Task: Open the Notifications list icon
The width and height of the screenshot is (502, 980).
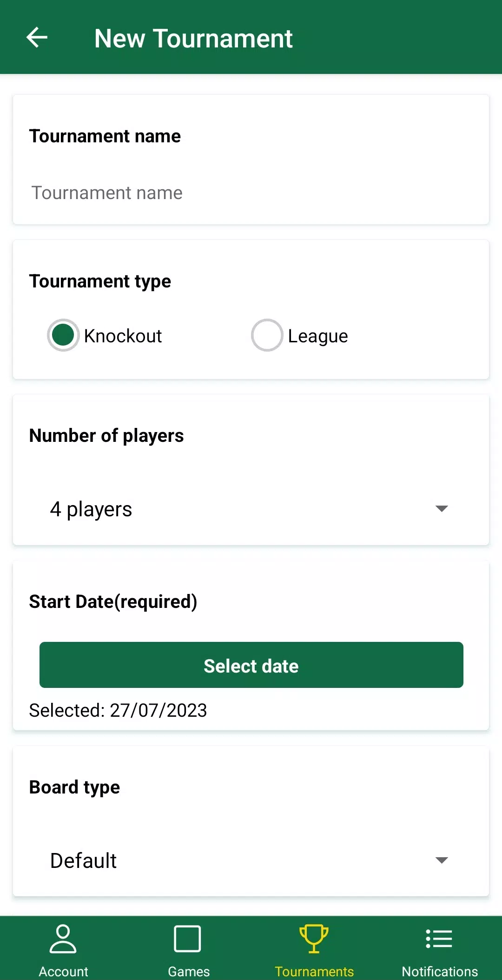Action: click(439, 939)
